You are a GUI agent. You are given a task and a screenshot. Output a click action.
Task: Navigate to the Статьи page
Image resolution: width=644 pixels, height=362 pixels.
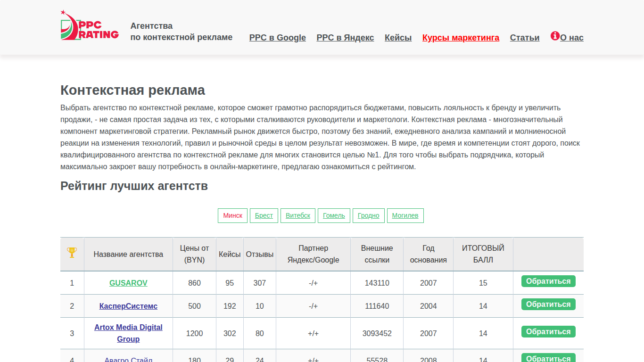click(x=525, y=38)
